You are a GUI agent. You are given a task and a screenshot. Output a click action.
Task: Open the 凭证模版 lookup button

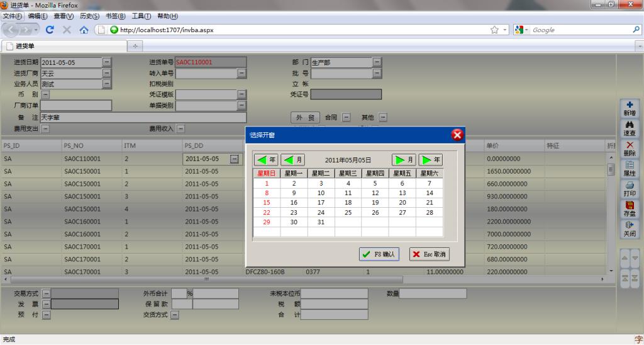[x=241, y=94]
